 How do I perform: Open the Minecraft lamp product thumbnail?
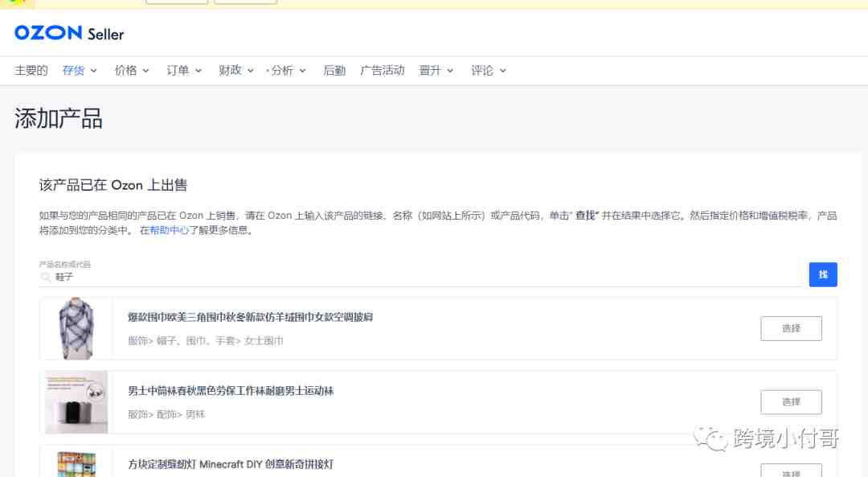point(76,464)
